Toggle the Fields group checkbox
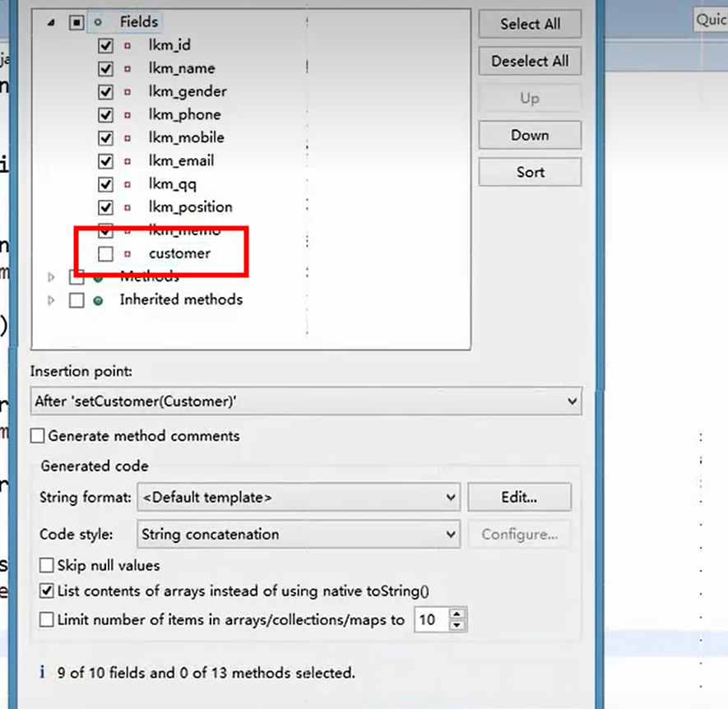 [77, 22]
